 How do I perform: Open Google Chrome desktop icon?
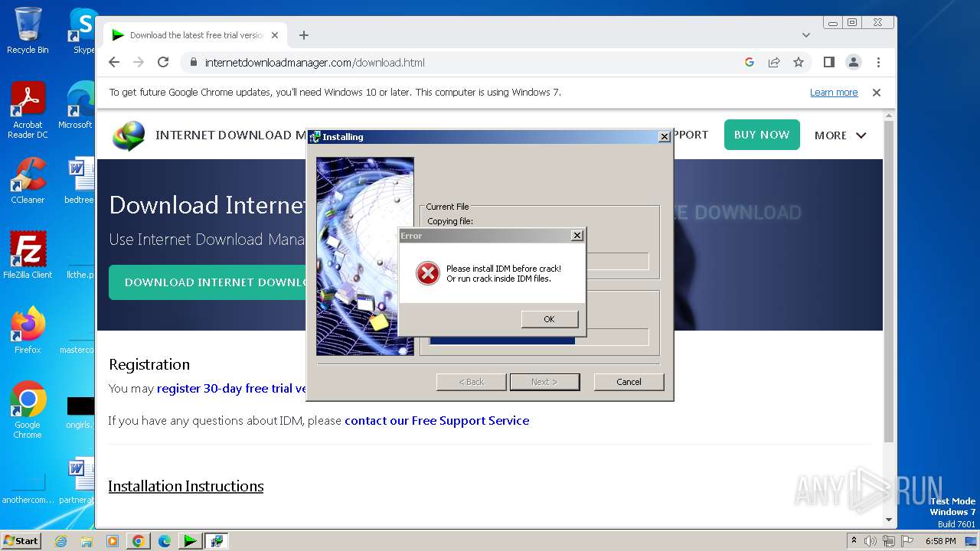[28, 409]
